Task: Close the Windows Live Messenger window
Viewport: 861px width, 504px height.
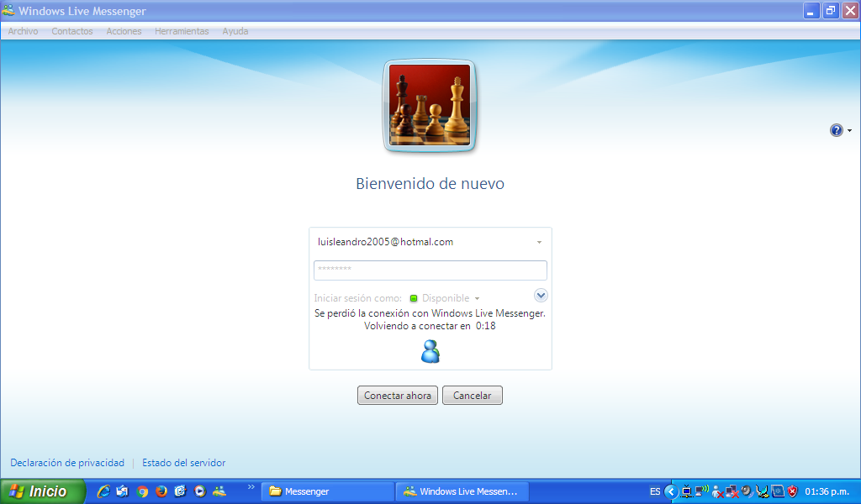Action: (850, 11)
